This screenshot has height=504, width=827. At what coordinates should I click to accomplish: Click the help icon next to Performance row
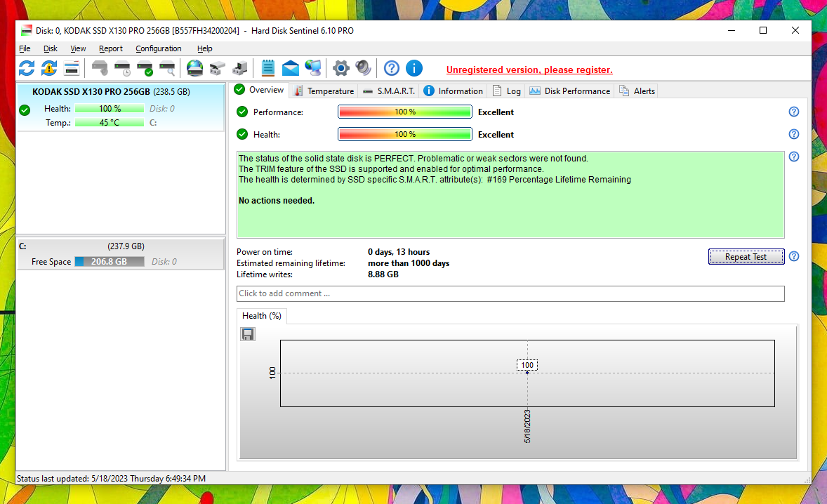pyautogui.click(x=794, y=112)
